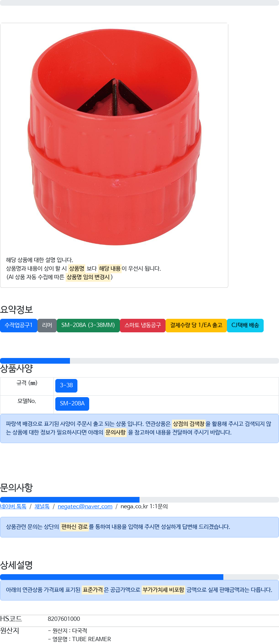
Task: Click the highlighted 편하신 경로 text
Action: [x=75, y=527]
